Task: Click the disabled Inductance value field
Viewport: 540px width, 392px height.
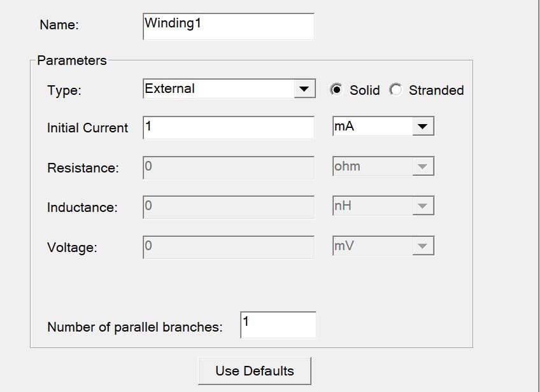Action: click(x=229, y=207)
